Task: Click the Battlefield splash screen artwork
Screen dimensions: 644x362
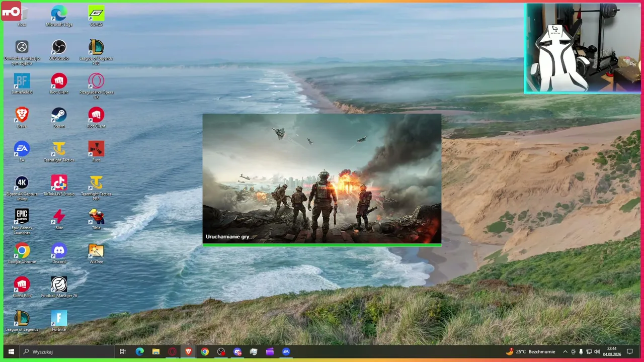Action: (x=322, y=178)
